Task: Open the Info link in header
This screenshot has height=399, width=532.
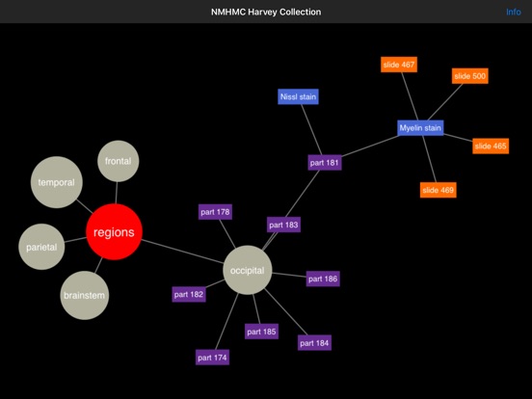Action: (514, 12)
